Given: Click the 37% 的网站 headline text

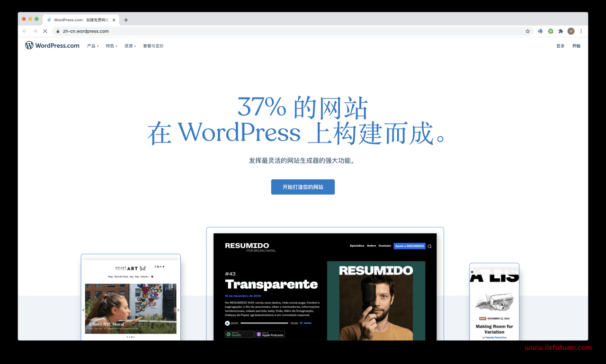Looking at the screenshot, I should [x=303, y=107].
